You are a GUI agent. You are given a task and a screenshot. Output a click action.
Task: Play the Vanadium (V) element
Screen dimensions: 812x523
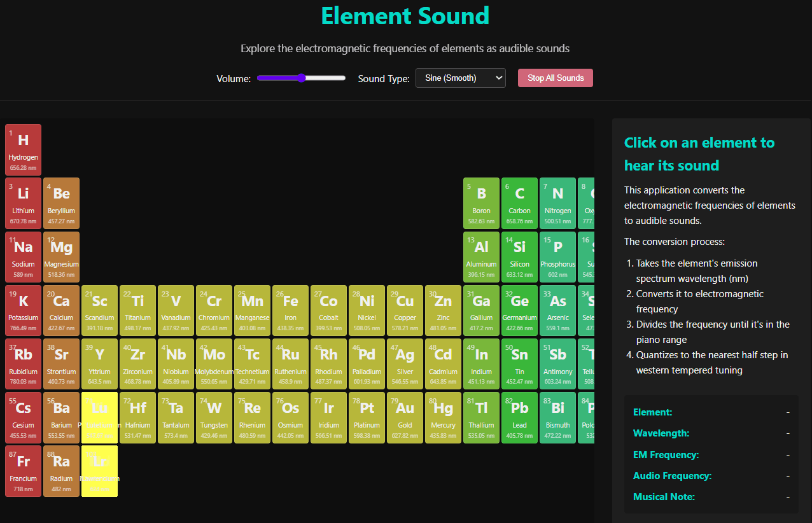[176, 310]
